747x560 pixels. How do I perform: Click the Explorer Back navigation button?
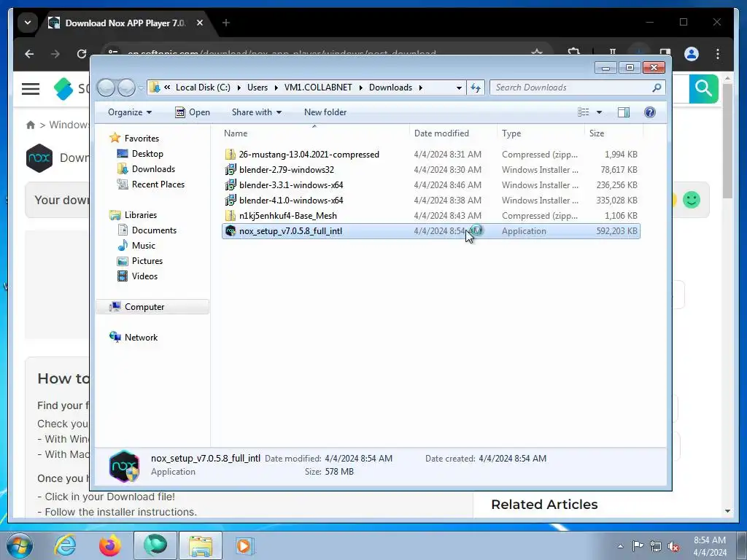click(107, 87)
